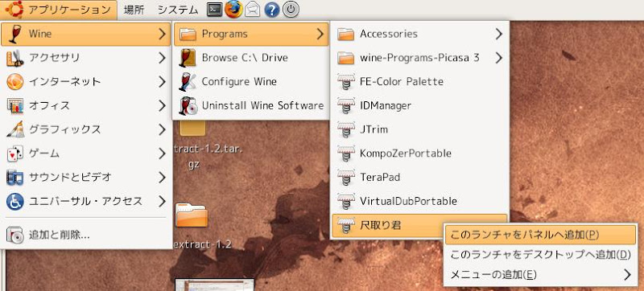Click the JTrim launcher icon
644x291 pixels.
346,129
